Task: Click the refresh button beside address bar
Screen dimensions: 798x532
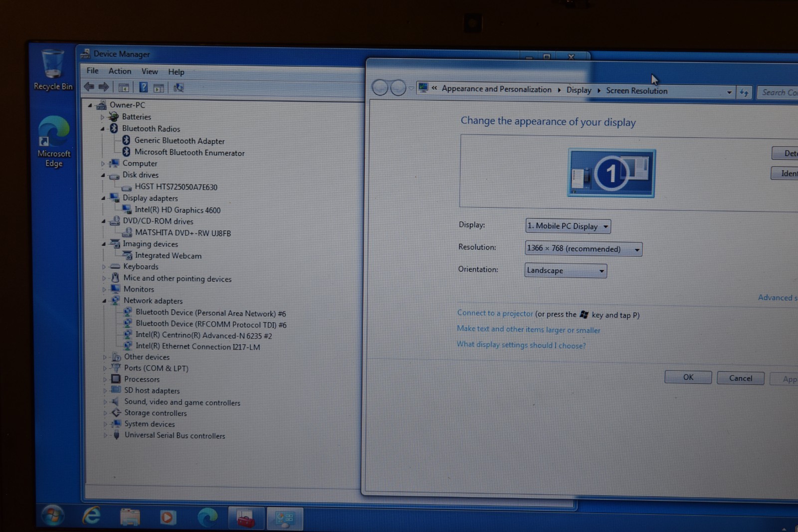Action: pyautogui.click(x=744, y=92)
